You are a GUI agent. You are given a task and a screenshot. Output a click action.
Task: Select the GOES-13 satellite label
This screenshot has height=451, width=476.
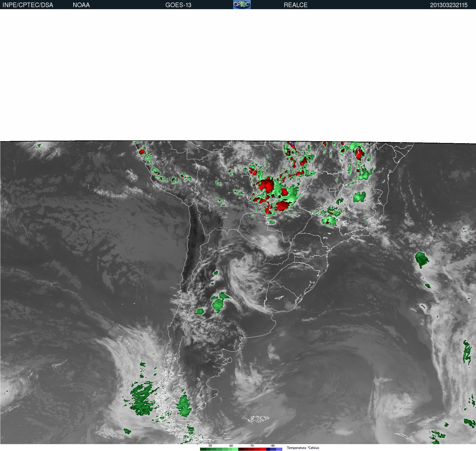[178, 5]
